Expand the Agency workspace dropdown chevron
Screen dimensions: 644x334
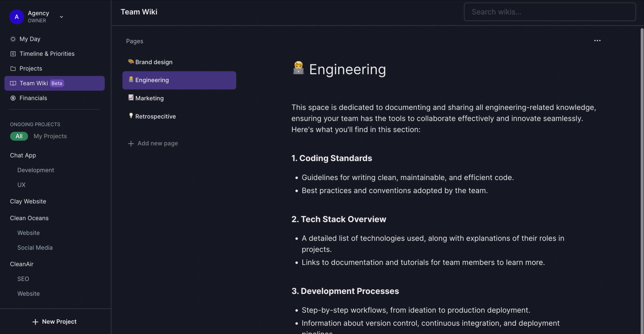61,17
